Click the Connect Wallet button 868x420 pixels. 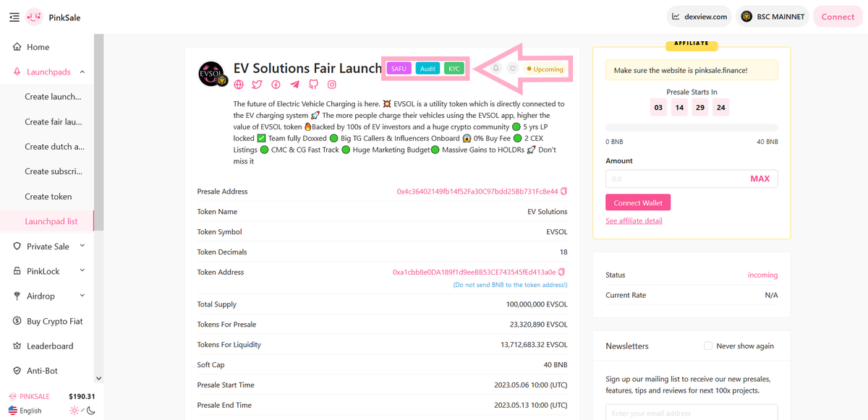[x=638, y=203]
